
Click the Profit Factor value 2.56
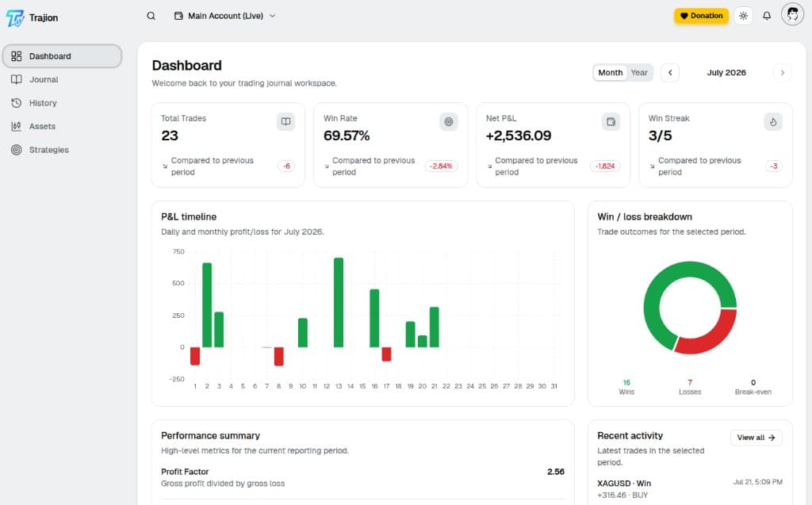[x=556, y=472]
